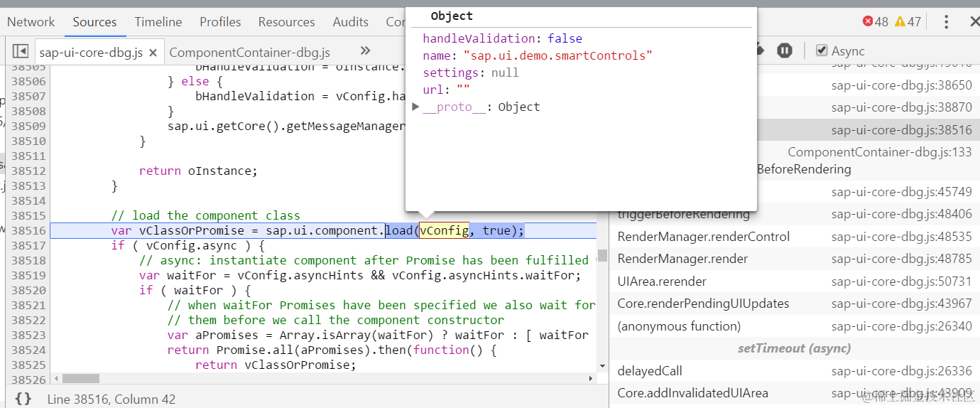Open source link sap-ui-core-dbg.js:48535
This screenshot has width=980, height=408.
coord(901,237)
